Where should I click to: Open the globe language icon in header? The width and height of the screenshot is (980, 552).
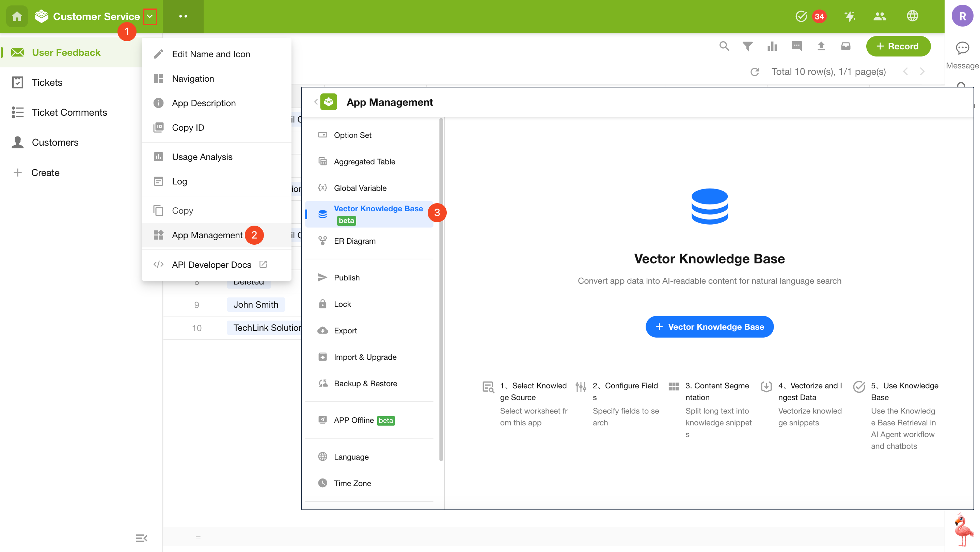912,16
